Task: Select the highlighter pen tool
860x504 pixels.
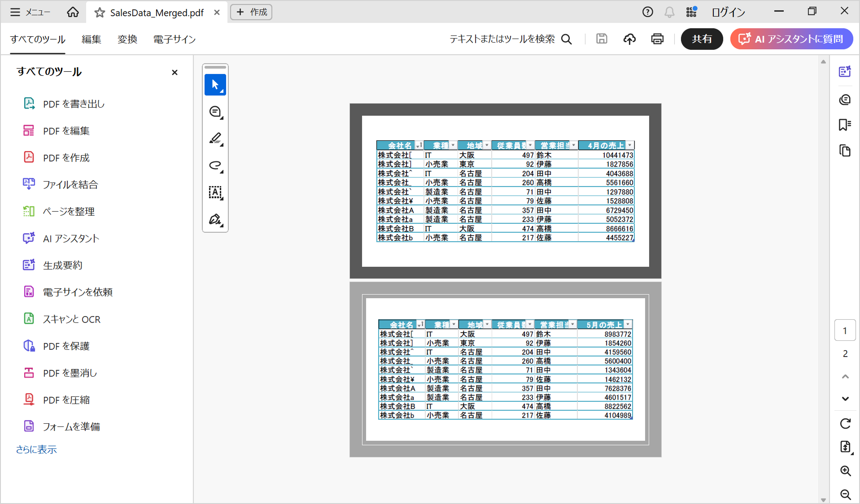Action: pos(215,139)
